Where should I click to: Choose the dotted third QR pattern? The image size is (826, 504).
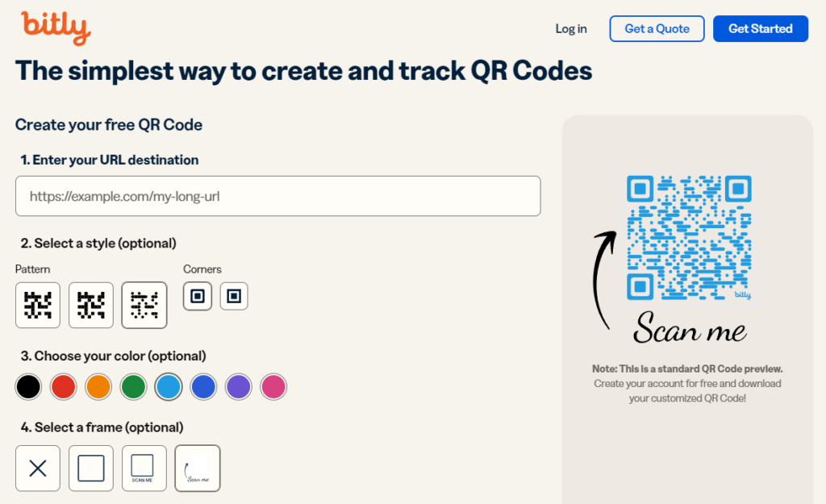coord(144,305)
